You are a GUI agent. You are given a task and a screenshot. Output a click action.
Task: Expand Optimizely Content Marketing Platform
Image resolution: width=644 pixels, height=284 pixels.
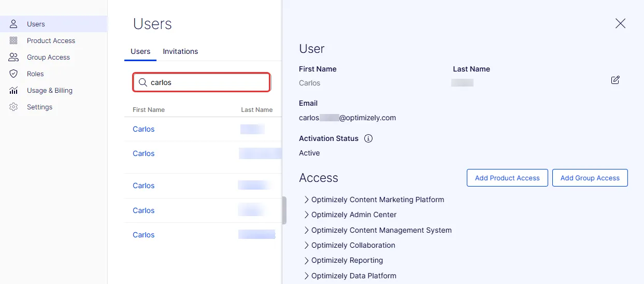point(307,200)
